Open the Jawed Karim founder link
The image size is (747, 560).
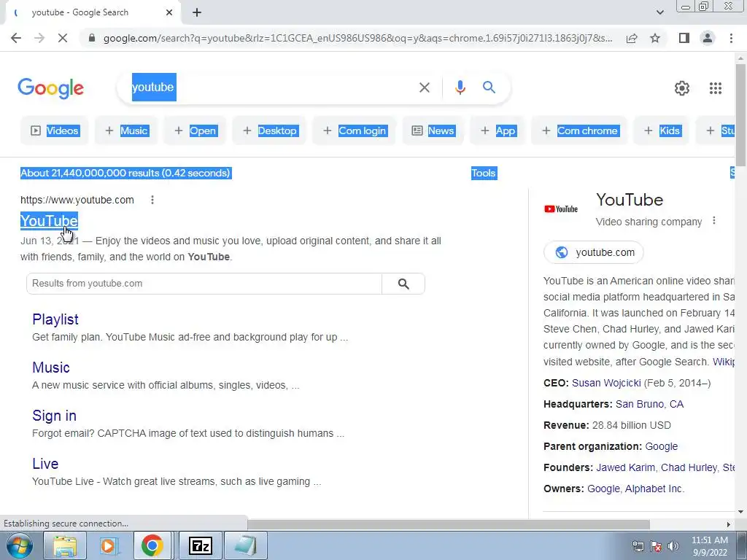click(625, 467)
